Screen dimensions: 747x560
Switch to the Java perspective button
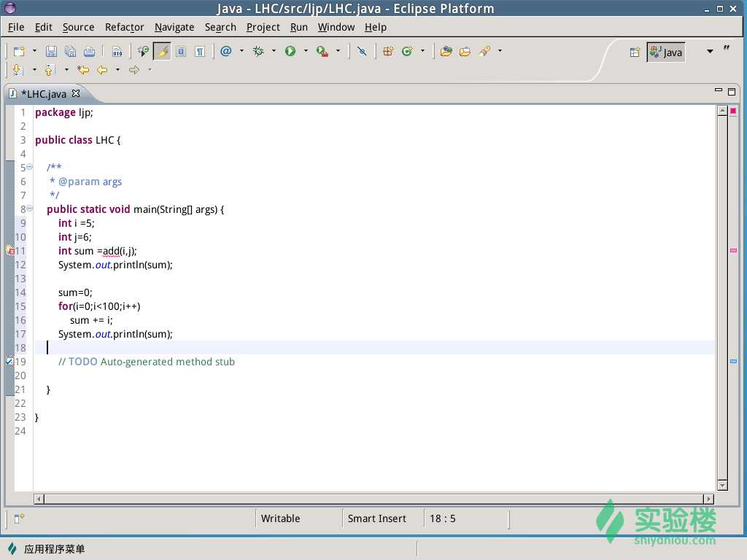pyautogui.click(x=666, y=52)
